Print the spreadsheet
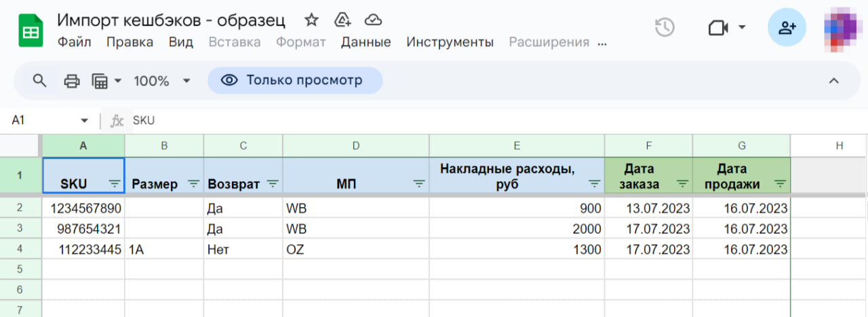Viewport: 868px width, 317px height. coord(71,81)
